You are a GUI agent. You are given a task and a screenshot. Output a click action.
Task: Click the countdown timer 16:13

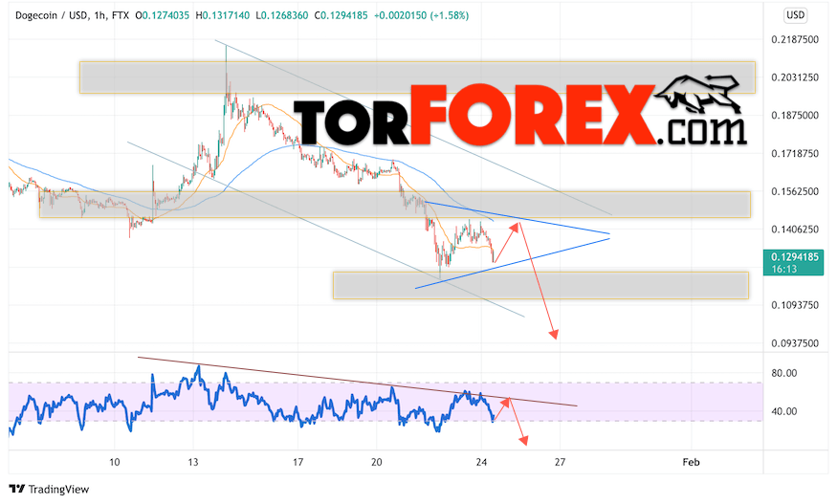[783, 269]
